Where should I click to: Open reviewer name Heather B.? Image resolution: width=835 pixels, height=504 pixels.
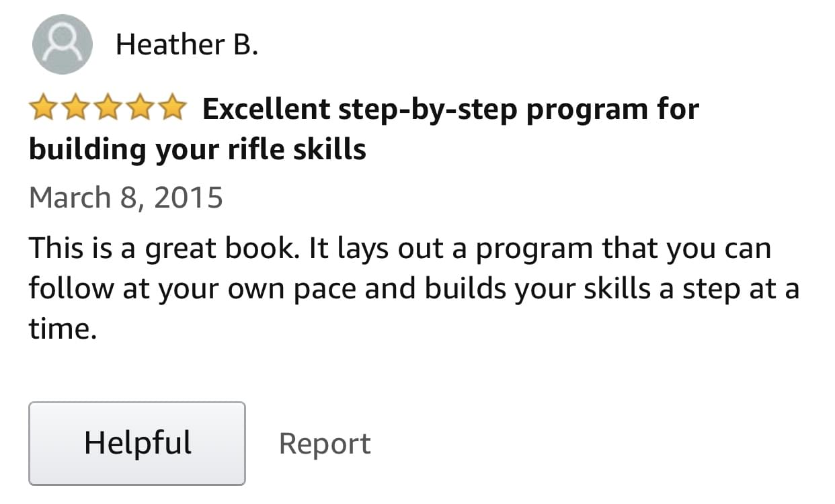coord(187,45)
